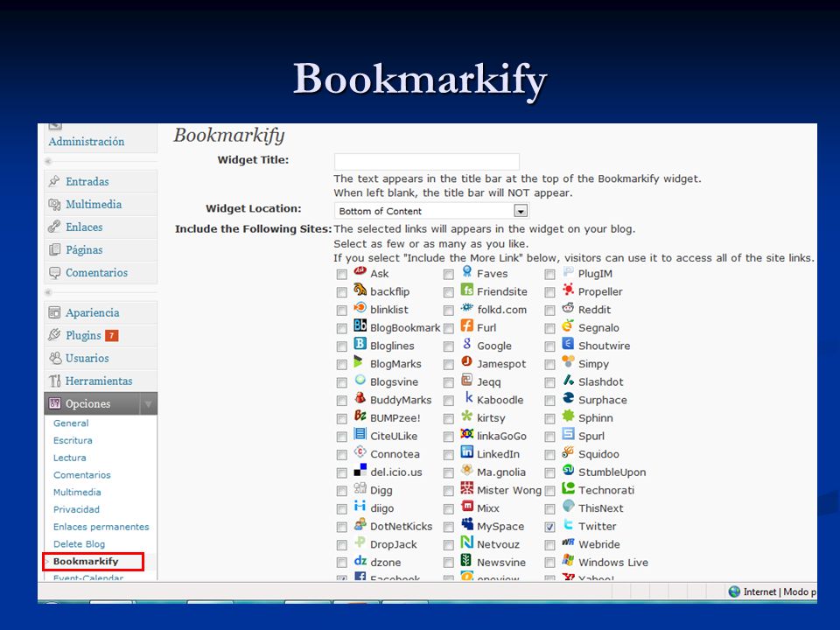
Task: Click the Friendsite icon
Action: tap(467, 290)
